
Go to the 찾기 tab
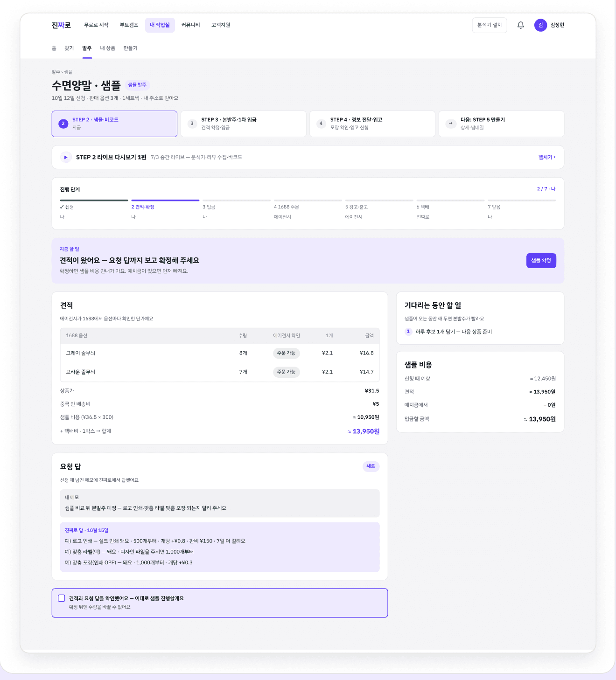pos(69,48)
